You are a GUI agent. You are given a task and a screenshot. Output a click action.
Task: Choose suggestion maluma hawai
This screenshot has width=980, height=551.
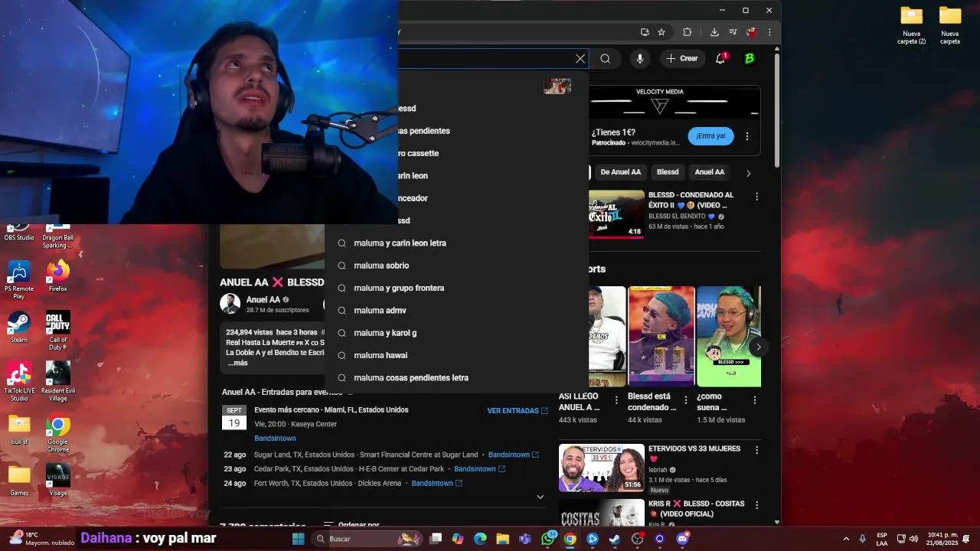[x=456, y=355]
